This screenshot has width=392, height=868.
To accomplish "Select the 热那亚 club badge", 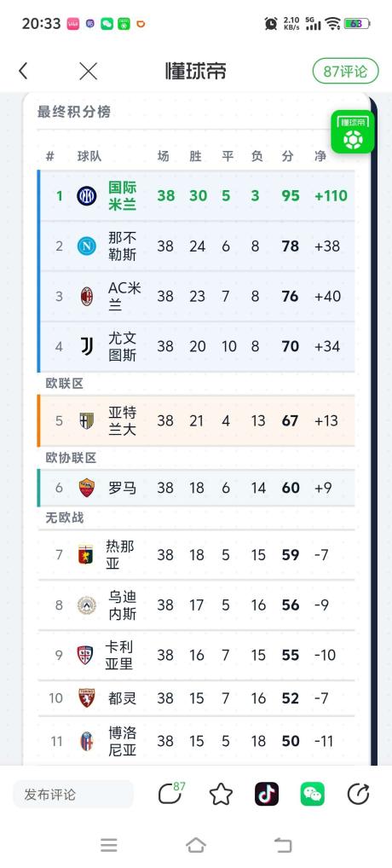I will [x=86, y=554].
